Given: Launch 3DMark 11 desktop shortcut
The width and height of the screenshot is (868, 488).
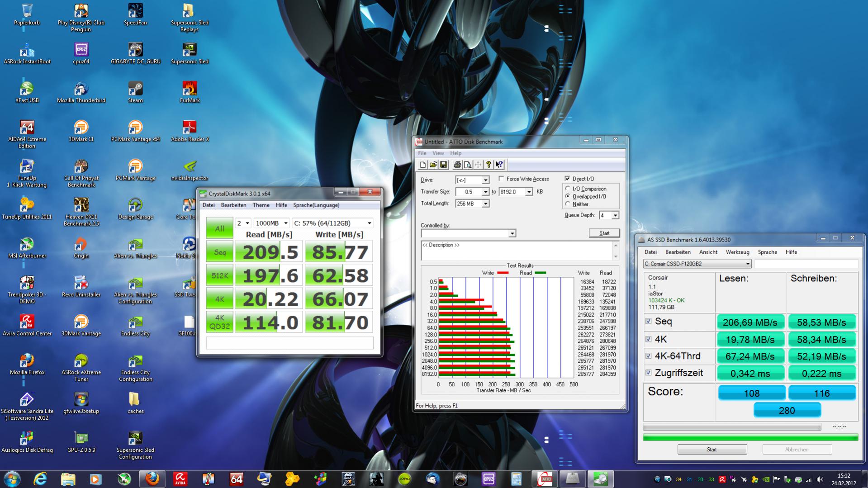Looking at the screenshot, I should [x=81, y=131].
